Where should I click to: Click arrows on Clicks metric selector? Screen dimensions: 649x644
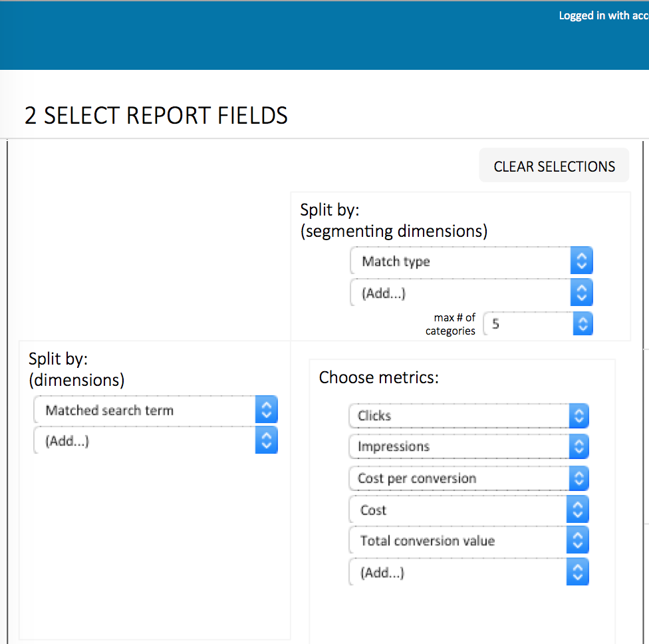(579, 416)
